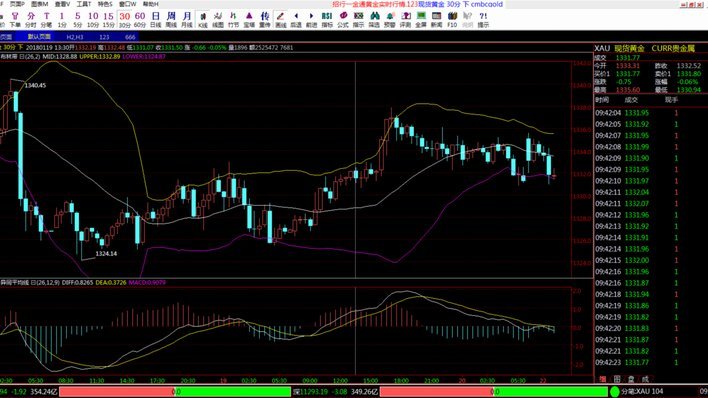Select the 10分 ten-minute period
This screenshot has height=398, width=708.
coord(93,20)
